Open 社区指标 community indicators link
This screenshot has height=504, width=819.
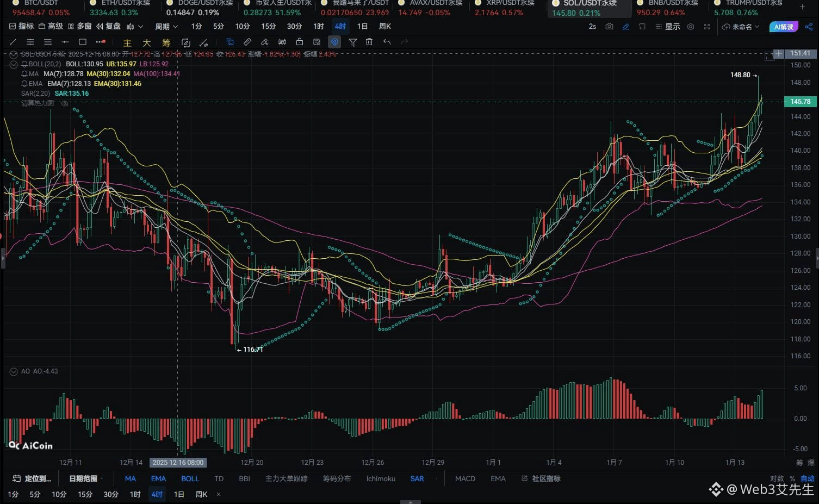(x=541, y=478)
